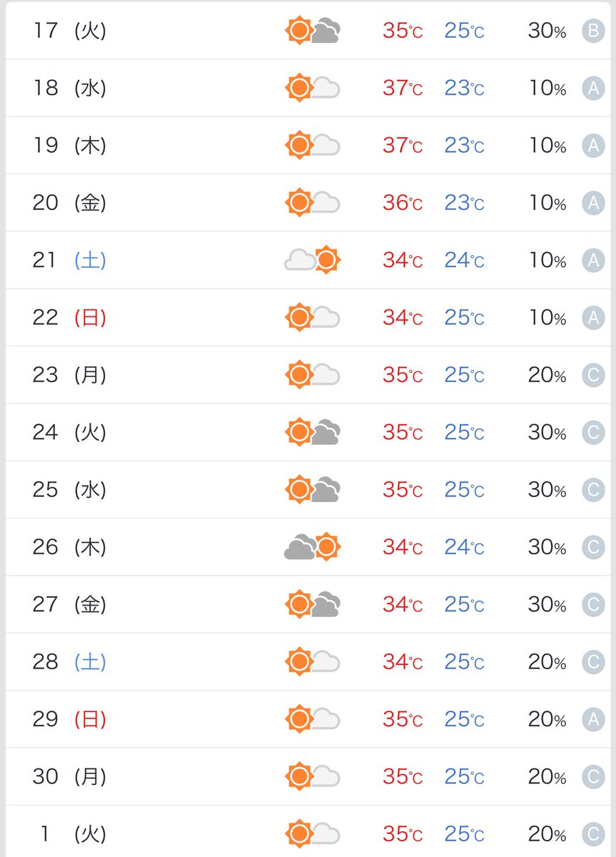Click the 24°C low on day 26

pyautogui.click(x=464, y=547)
